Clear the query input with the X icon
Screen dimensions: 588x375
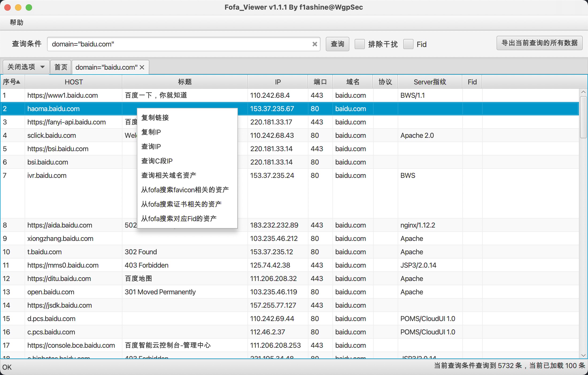click(315, 44)
